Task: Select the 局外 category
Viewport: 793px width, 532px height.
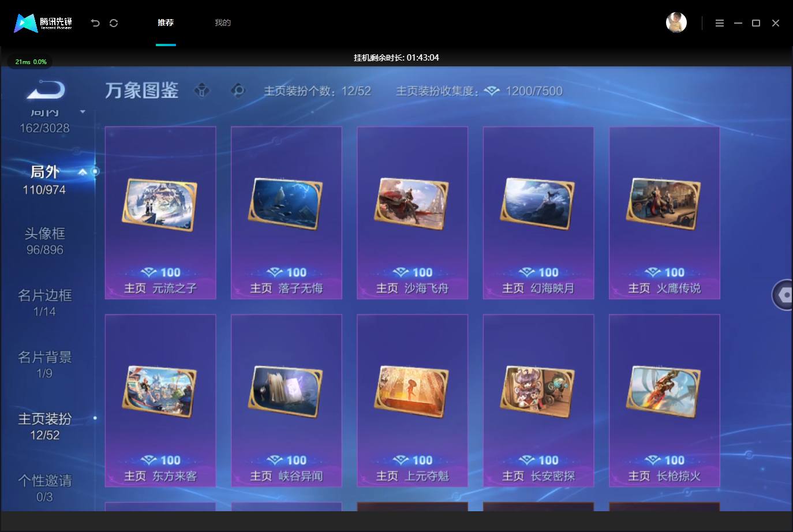Action: click(x=44, y=180)
